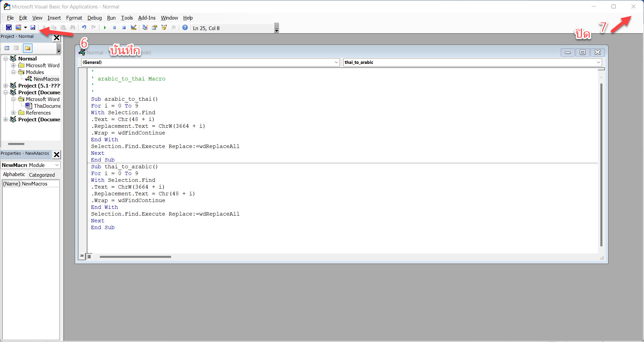Click the Toolbox wrench icon
The image size is (644, 342).
(174, 28)
